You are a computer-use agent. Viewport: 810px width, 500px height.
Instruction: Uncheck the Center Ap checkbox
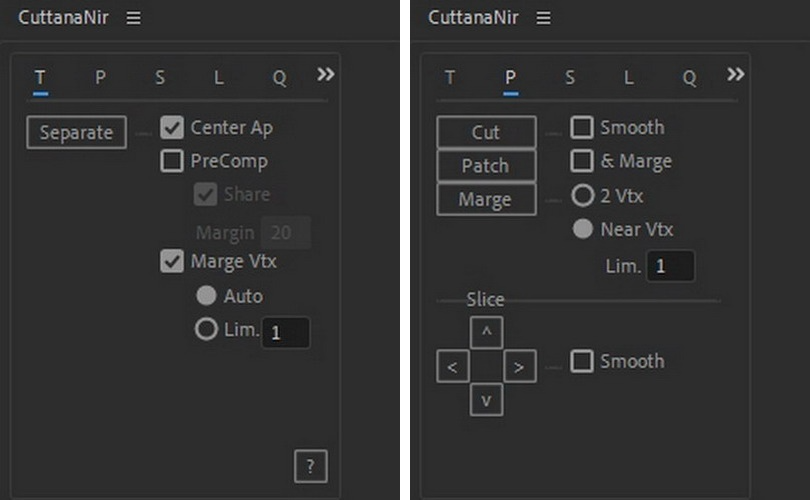pyautogui.click(x=172, y=128)
